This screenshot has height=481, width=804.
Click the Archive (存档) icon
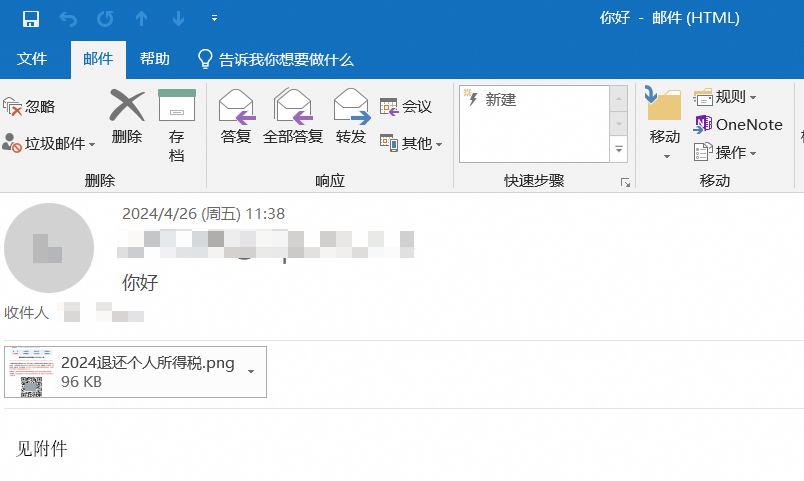[177, 106]
